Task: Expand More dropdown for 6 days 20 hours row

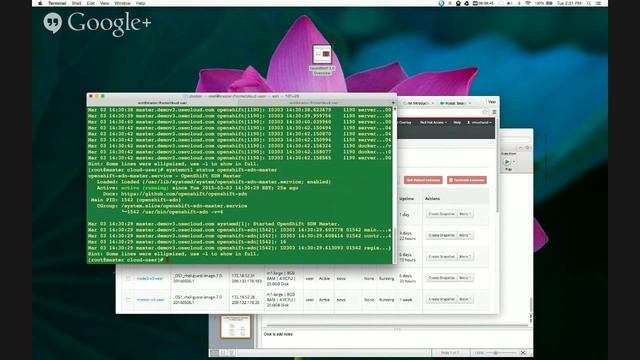Action: pos(465,278)
